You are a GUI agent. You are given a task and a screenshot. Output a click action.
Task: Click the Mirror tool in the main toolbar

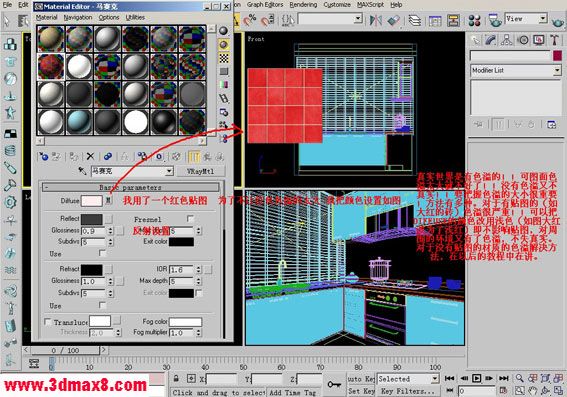coord(376,20)
